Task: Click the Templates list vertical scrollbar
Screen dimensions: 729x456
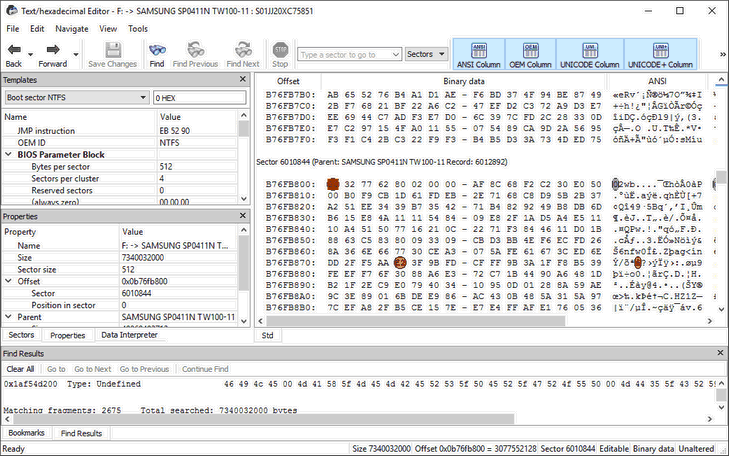Action: (x=244, y=129)
